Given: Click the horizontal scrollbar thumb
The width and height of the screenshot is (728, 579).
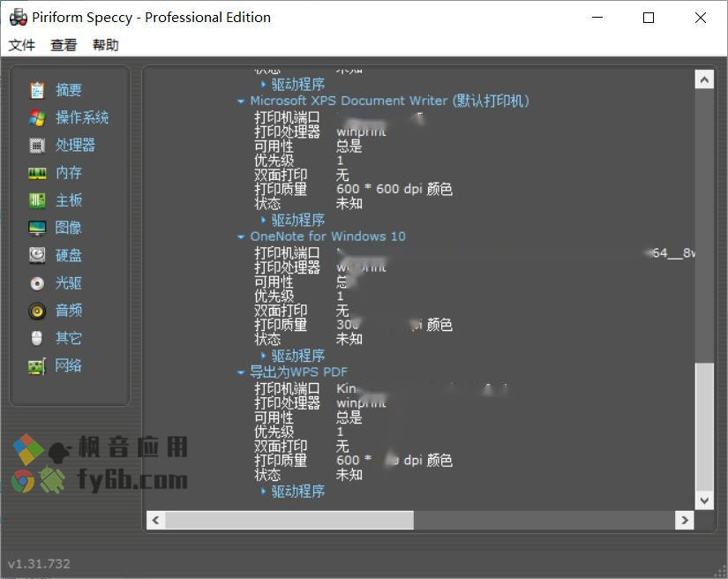Looking at the screenshot, I should tap(289, 520).
